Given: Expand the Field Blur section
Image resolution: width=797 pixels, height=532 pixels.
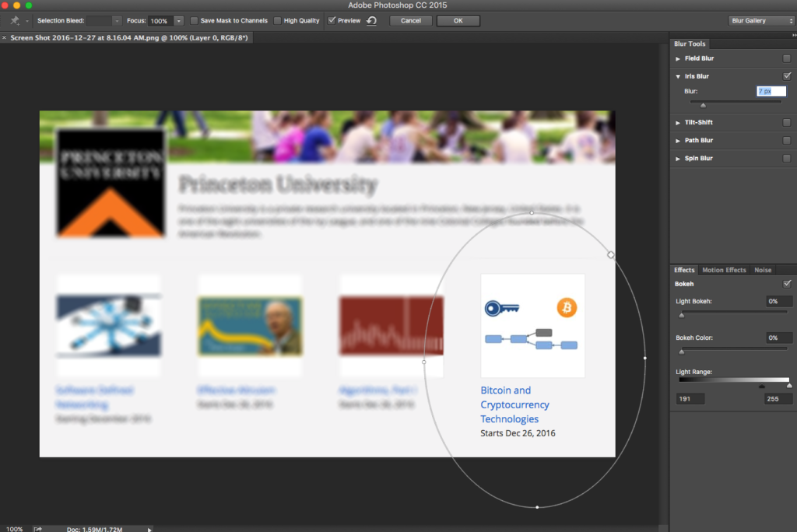Looking at the screenshot, I should point(678,59).
